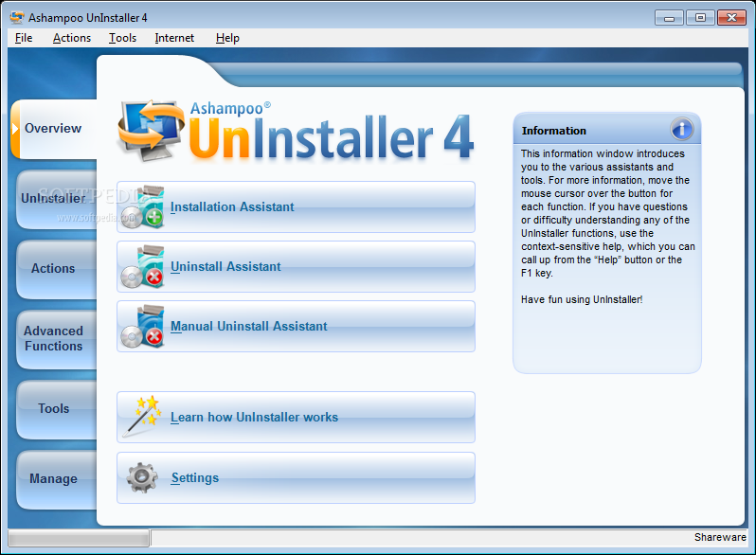Click the Settings gear icon
The width and height of the screenshot is (756, 555).
[x=142, y=477]
